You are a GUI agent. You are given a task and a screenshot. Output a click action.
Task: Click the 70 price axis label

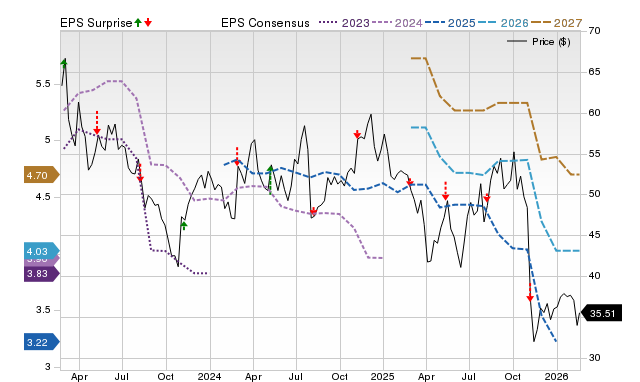pos(594,31)
